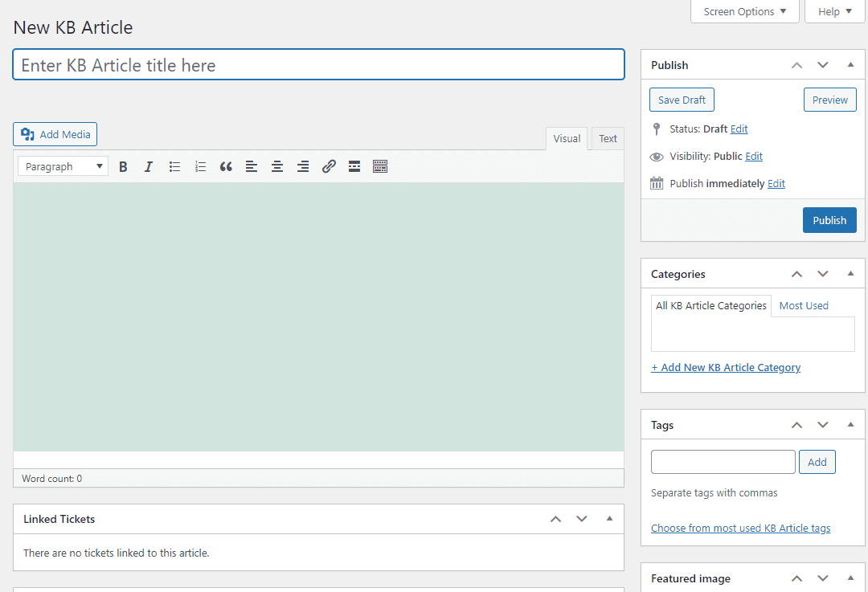Open Add New KB Article Category link
The width and height of the screenshot is (868, 592).
(726, 367)
